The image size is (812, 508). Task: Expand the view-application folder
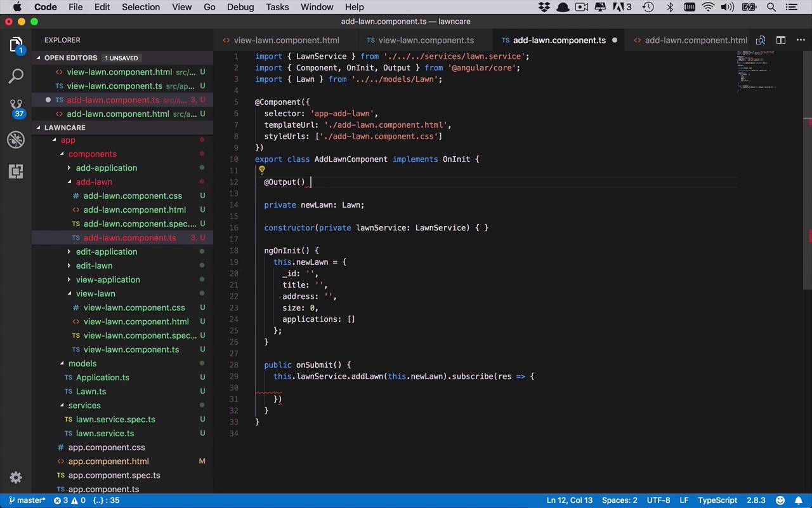point(108,279)
